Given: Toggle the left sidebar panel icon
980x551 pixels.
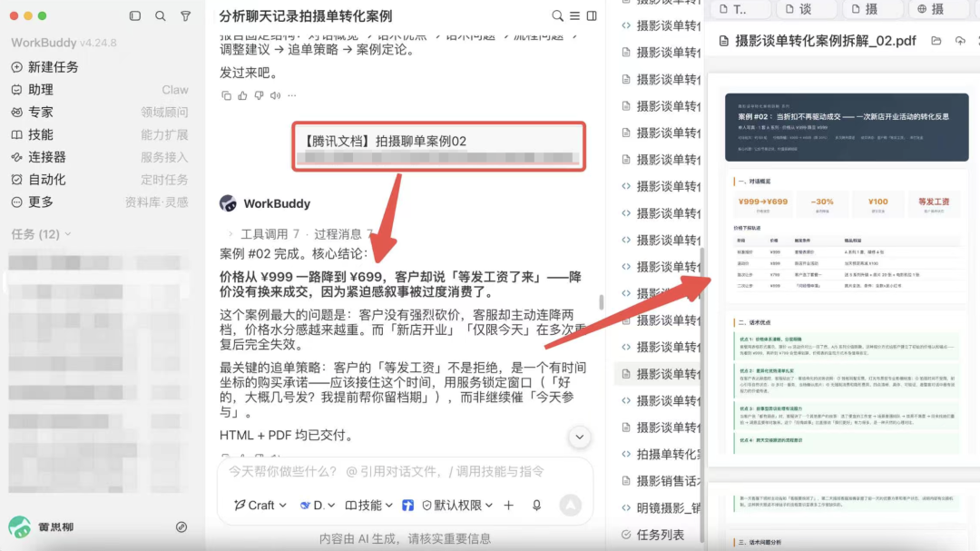Looking at the screenshot, I should click(135, 15).
